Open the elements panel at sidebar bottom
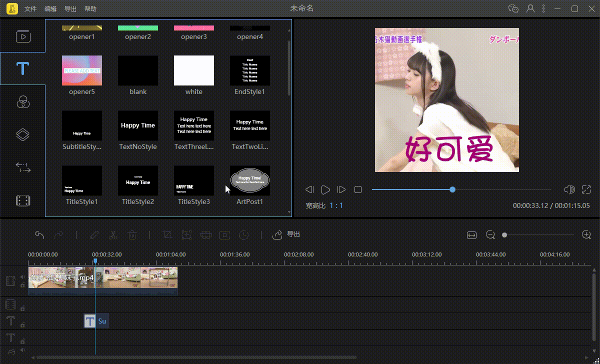This screenshot has height=364, width=600. [23, 199]
